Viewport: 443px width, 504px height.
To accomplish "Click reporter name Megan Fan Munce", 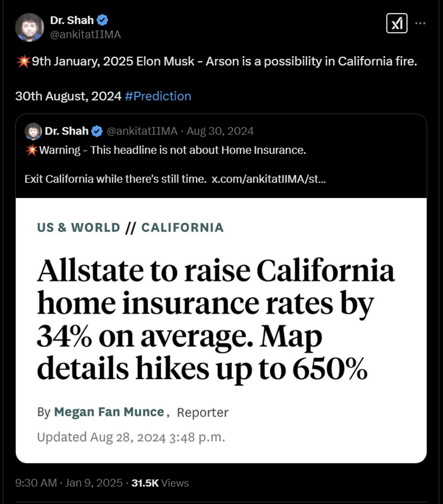I will [109, 412].
